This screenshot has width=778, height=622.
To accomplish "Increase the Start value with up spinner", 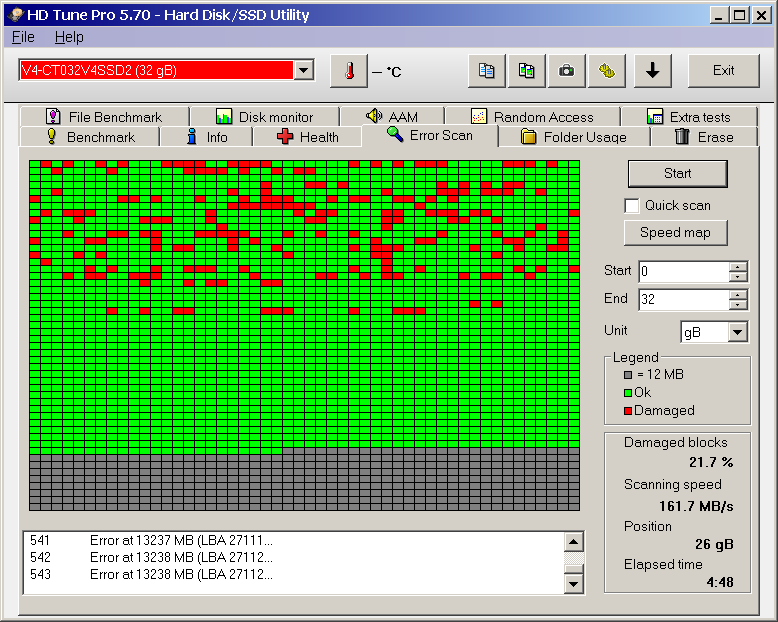I will 738,267.
